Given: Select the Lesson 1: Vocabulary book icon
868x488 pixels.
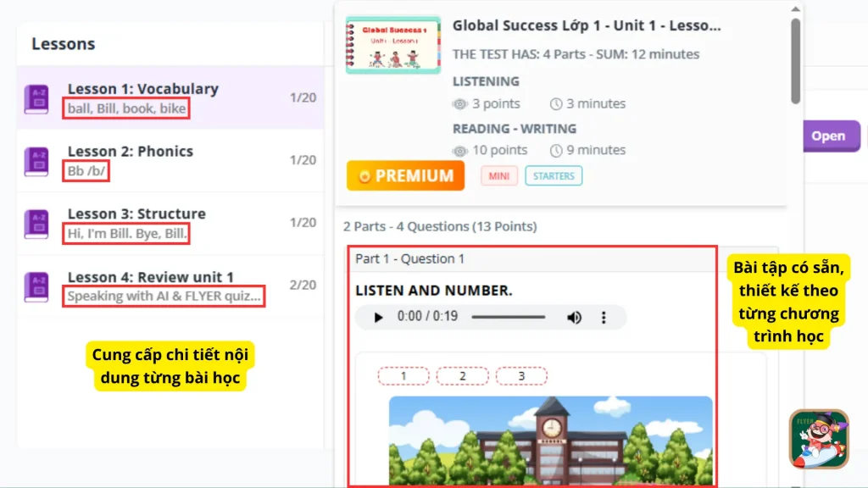Looking at the screenshot, I should click(36, 97).
